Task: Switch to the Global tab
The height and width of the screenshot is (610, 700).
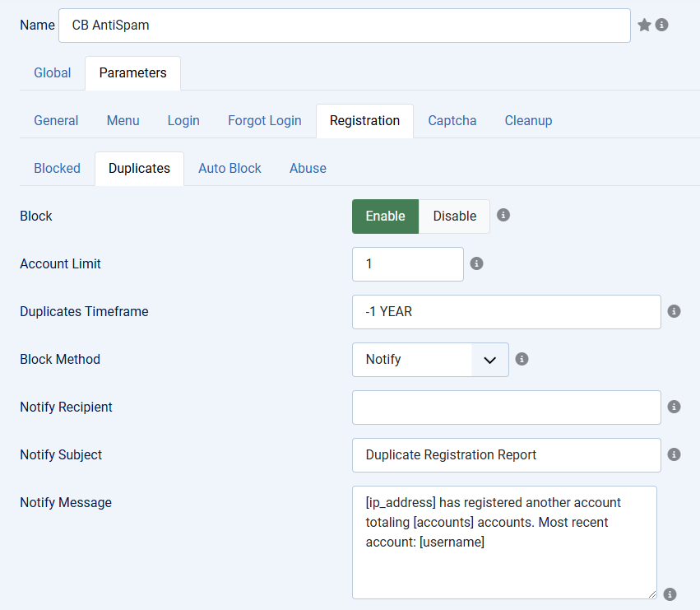Action: coord(52,72)
